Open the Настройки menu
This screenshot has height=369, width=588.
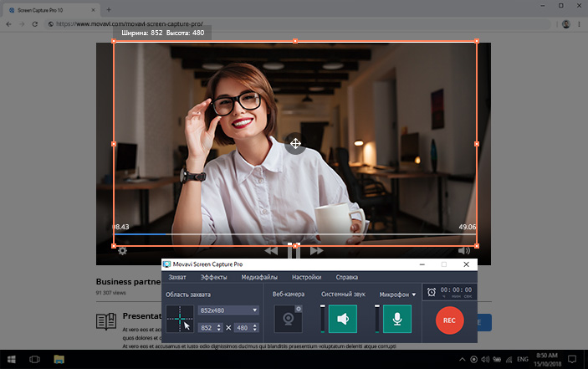click(305, 277)
